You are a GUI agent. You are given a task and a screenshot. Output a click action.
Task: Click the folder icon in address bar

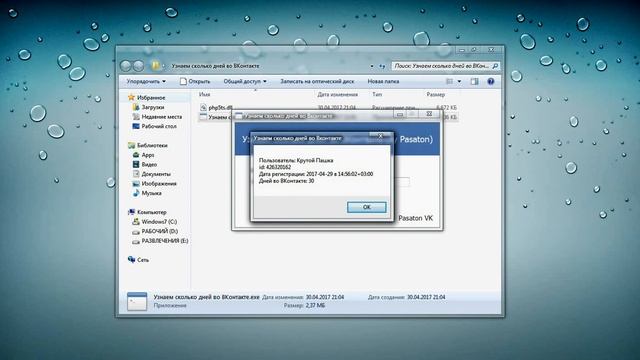click(x=155, y=65)
